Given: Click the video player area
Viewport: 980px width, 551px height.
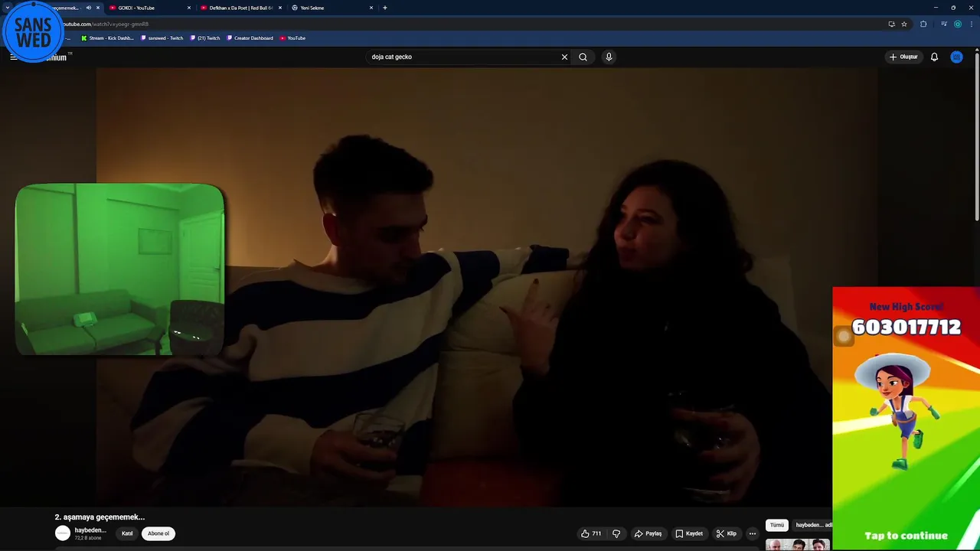Looking at the screenshot, I should [x=487, y=287].
